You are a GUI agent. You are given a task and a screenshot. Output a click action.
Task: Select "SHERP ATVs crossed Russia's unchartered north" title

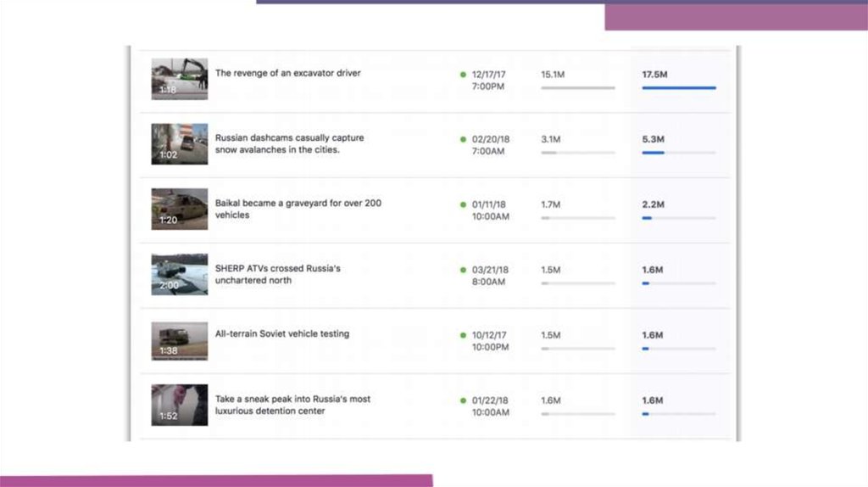coord(278,274)
